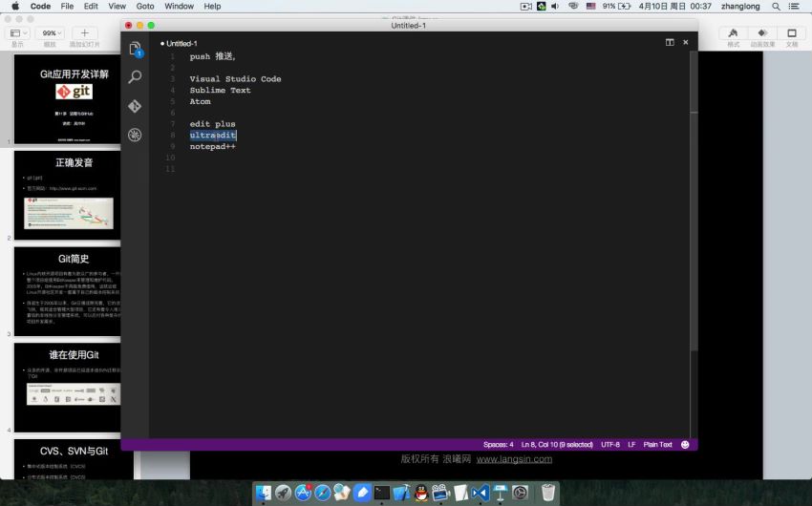This screenshot has height=506, width=812.
Task: Open Spotlight search in menu bar
Action: tap(776, 7)
